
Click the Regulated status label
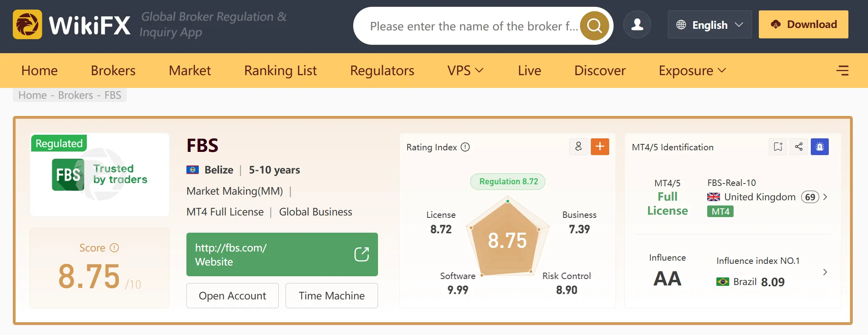[59, 143]
